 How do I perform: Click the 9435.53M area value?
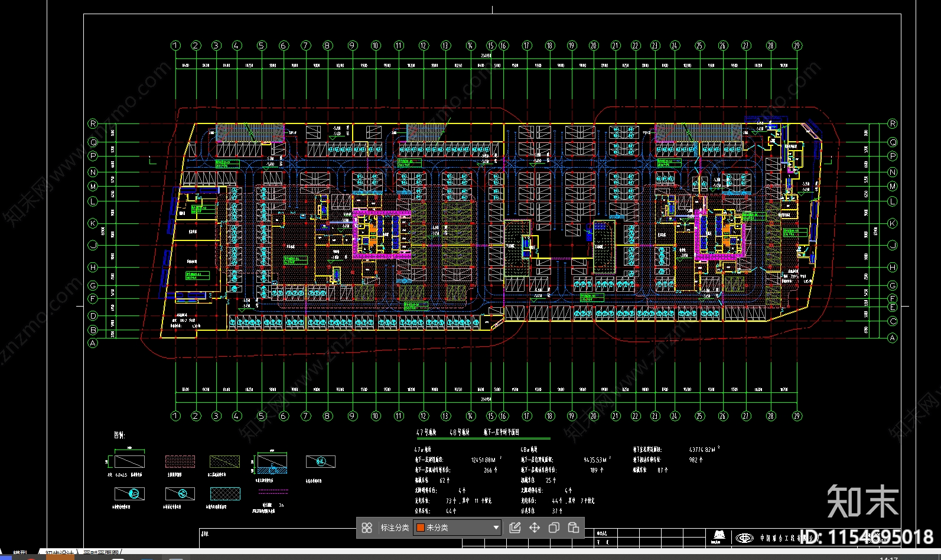click(x=595, y=460)
